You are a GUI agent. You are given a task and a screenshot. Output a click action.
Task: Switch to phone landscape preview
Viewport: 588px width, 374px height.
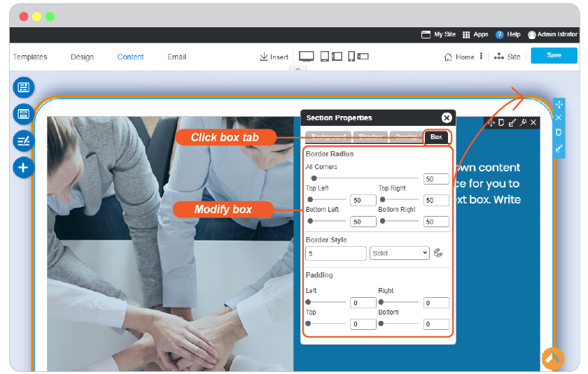point(363,57)
